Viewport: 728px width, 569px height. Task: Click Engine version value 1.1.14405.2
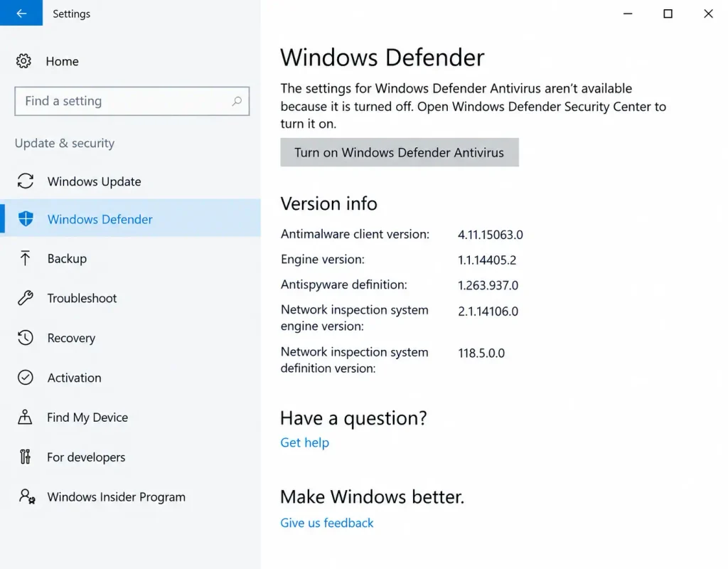tap(487, 260)
